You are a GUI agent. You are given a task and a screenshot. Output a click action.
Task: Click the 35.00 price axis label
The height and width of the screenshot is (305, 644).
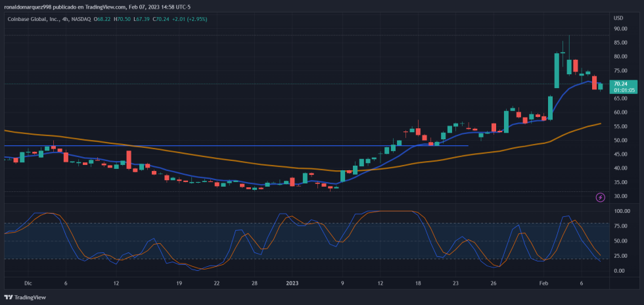(x=620, y=183)
